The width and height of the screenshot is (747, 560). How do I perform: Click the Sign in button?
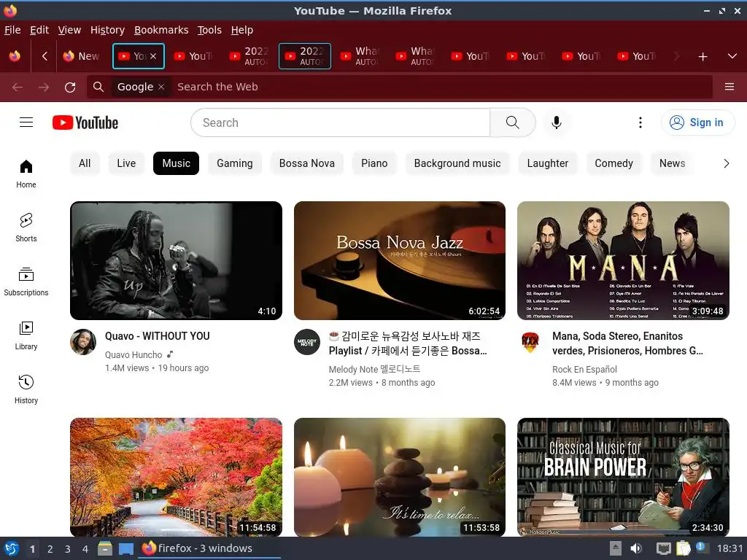(x=698, y=122)
